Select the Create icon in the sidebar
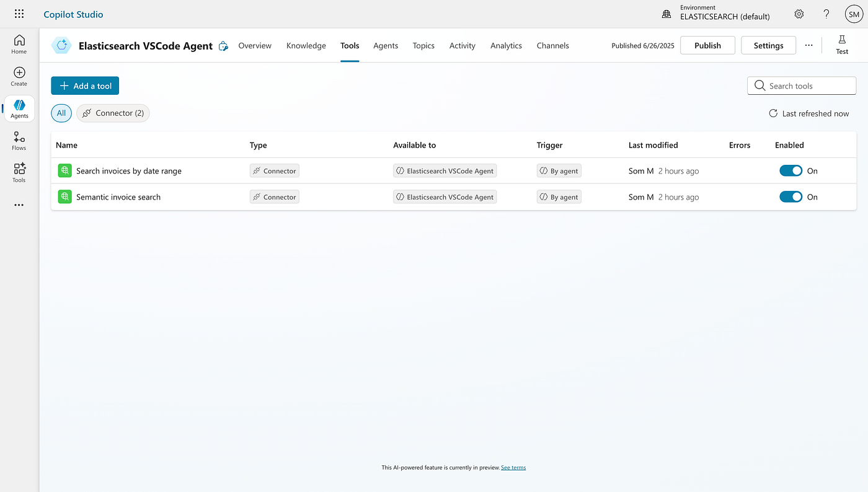Viewport: 868px width, 492px height. pos(19,76)
